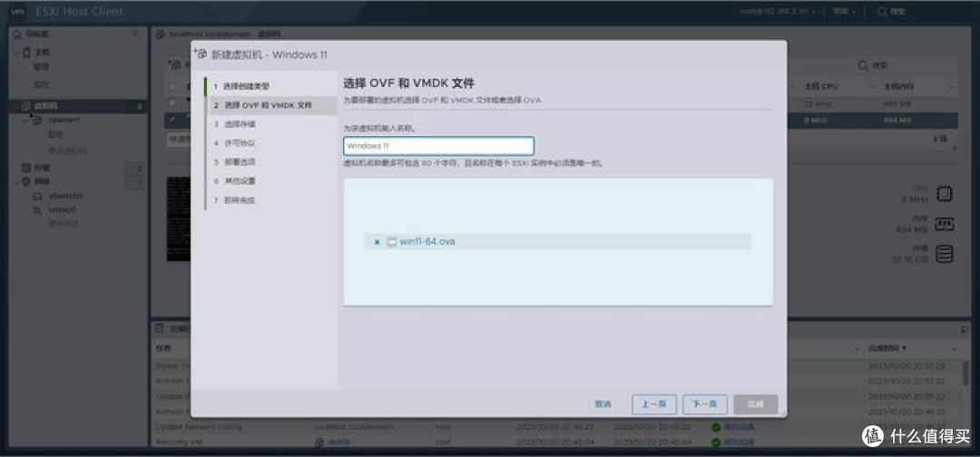Click the localhost.localdomain breadcrumb icon
The image size is (980, 457).
coord(160,34)
